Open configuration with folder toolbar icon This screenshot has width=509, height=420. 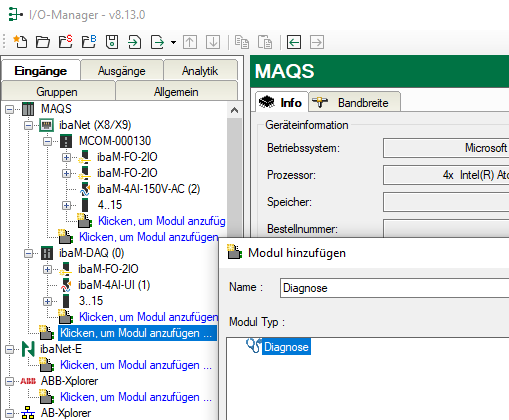43,42
